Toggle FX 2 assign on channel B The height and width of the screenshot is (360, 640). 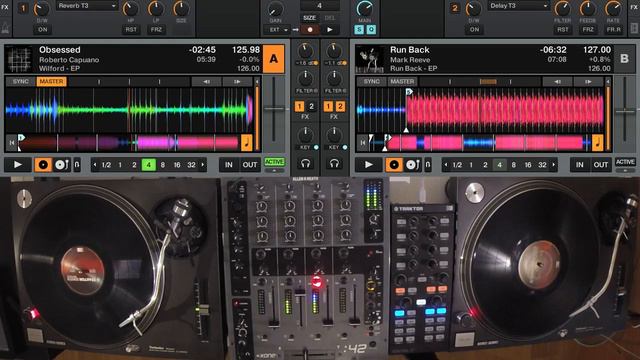point(340,107)
